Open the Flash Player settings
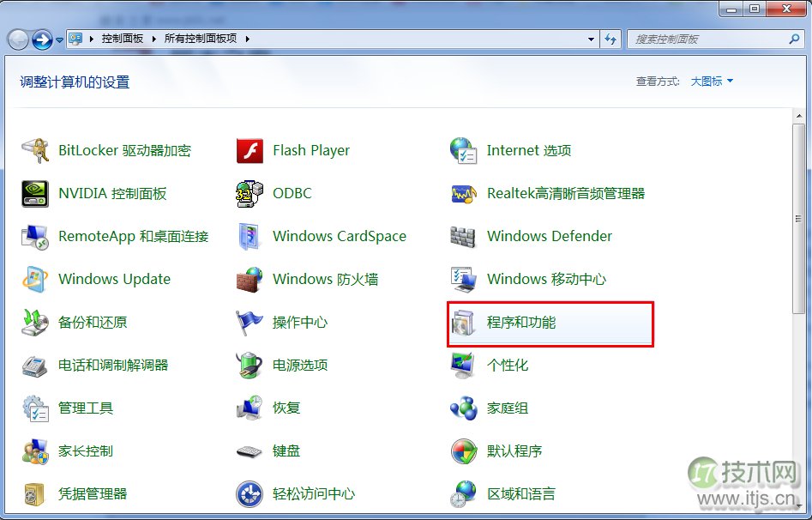This screenshot has width=812, height=520. [x=310, y=150]
